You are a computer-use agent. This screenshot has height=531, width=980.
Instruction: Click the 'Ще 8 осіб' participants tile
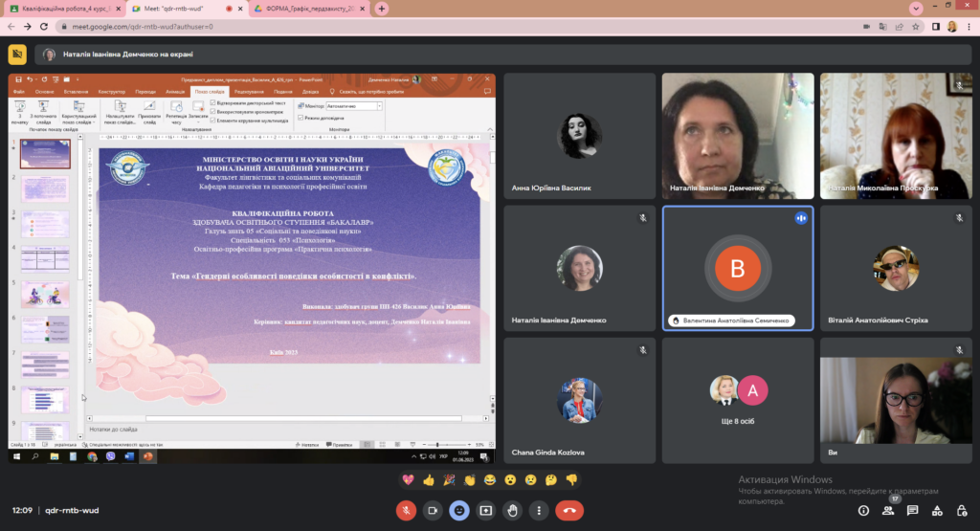point(737,396)
